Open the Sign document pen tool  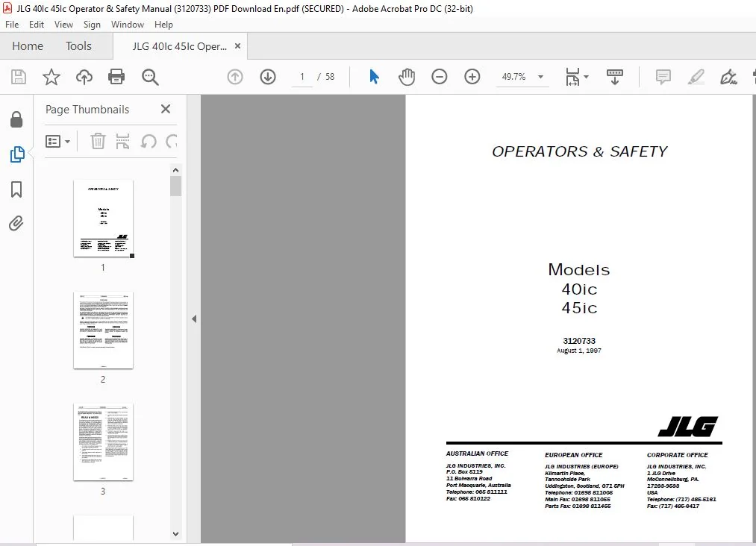pyautogui.click(x=728, y=77)
